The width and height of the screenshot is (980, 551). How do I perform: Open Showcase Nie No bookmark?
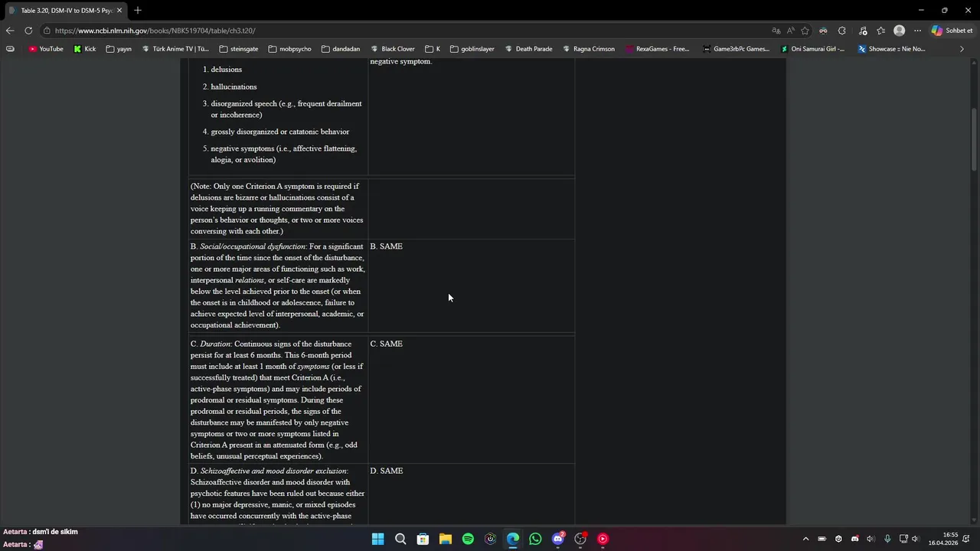pyautogui.click(x=892, y=49)
